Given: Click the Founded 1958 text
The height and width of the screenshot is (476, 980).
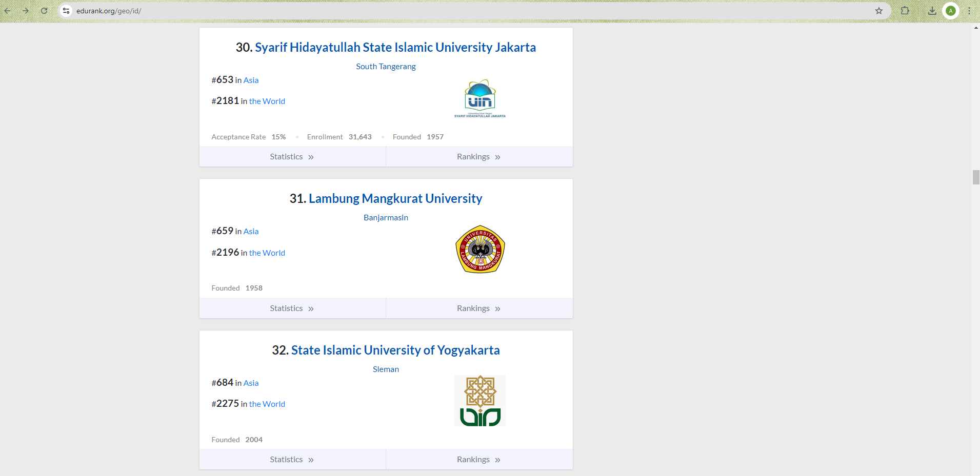Looking at the screenshot, I should point(237,288).
